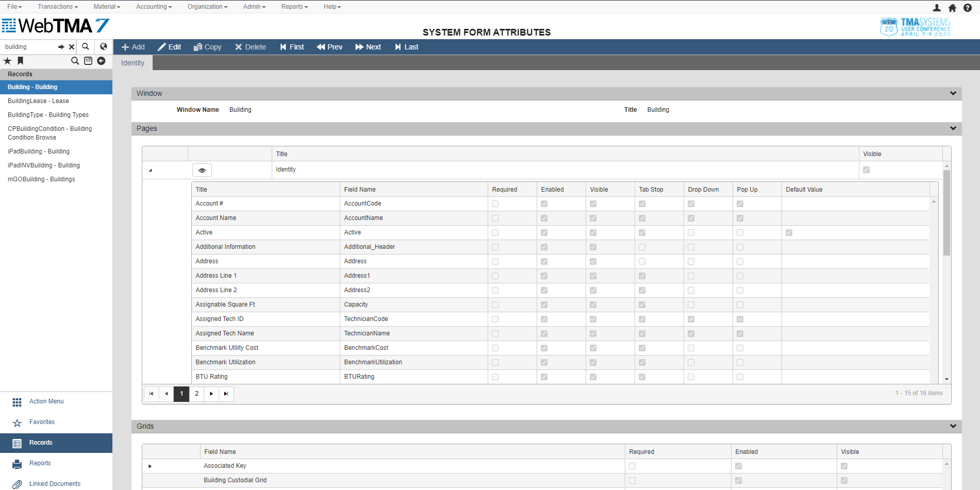Collapse the Pages section chevron

tap(953, 128)
